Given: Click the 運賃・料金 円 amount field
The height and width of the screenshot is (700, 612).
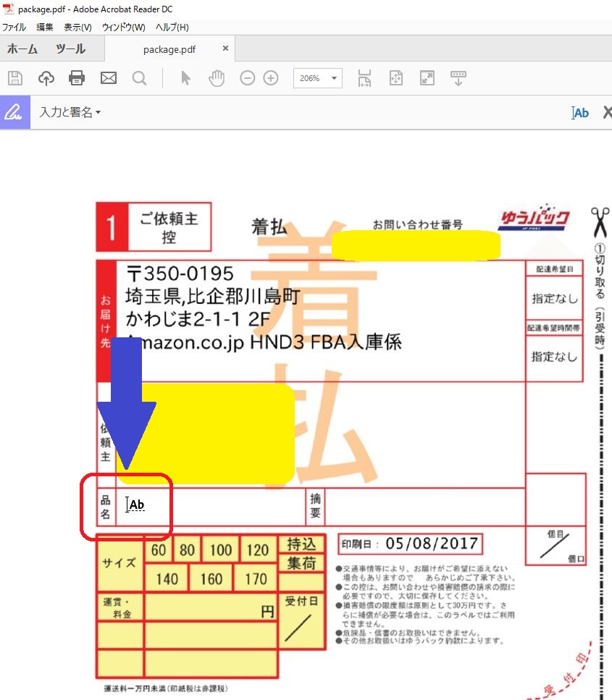Looking at the screenshot, I should click(x=211, y=607).
